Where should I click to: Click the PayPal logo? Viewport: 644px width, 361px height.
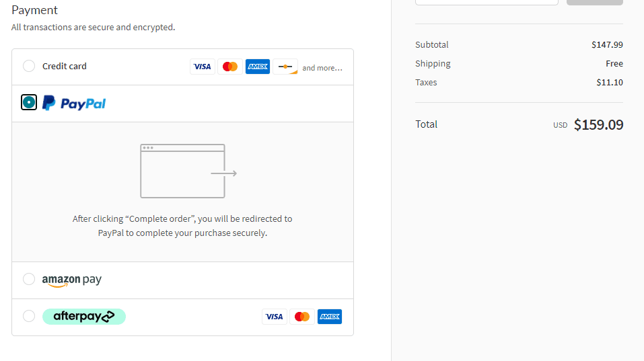74,104
